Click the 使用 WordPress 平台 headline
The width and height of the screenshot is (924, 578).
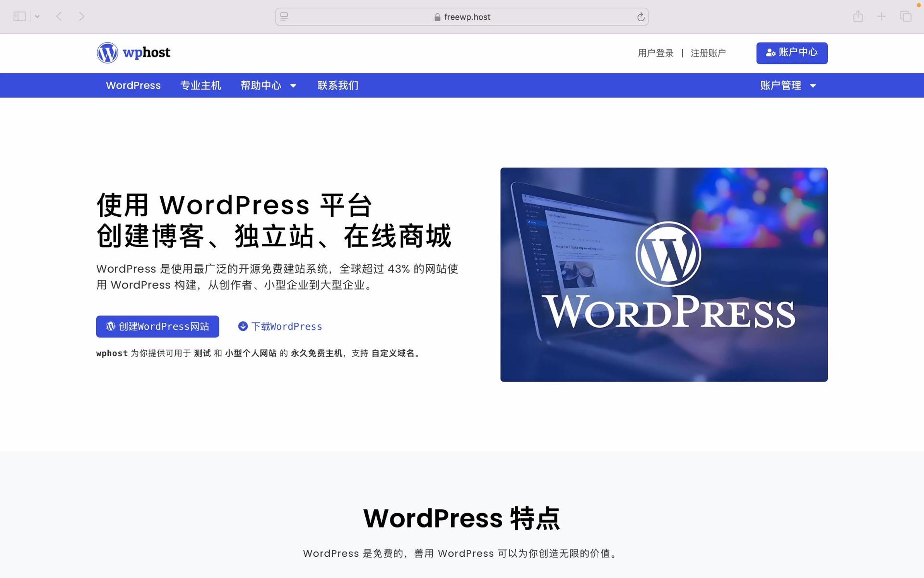(235, 205)
